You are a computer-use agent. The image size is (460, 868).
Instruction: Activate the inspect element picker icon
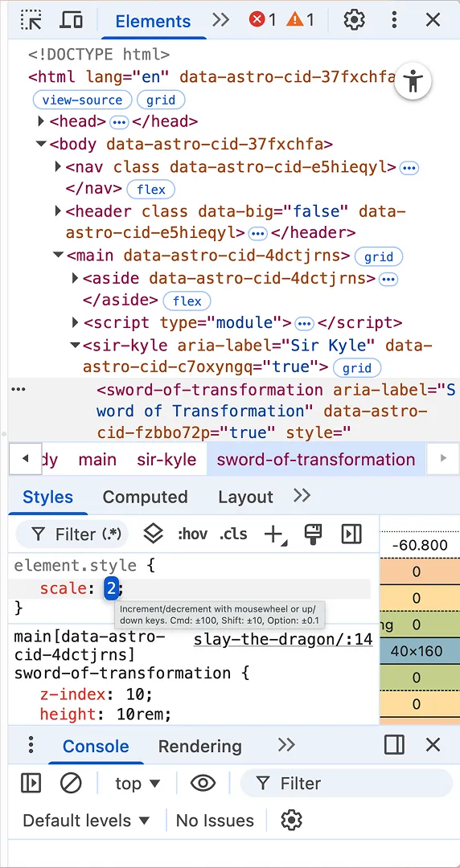31,20
